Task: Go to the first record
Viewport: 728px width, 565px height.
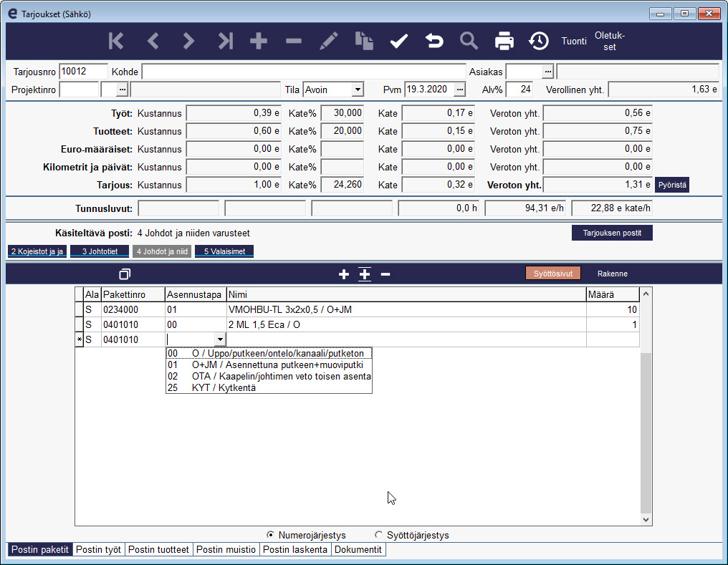Action: pos(116,42)
